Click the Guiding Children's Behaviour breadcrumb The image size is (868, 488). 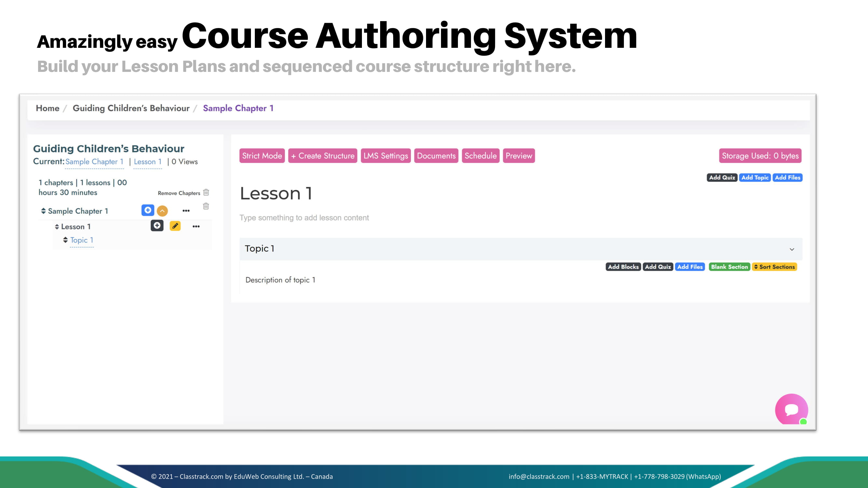[131, 108]
